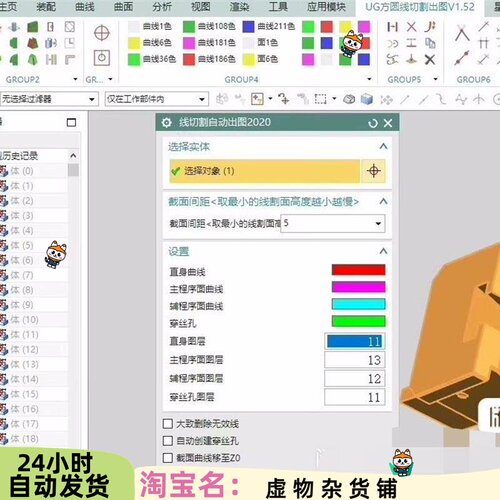Click the 曲线108色 green color button
Viewport: 500px width, 500px height.
(x=209, y=26)
